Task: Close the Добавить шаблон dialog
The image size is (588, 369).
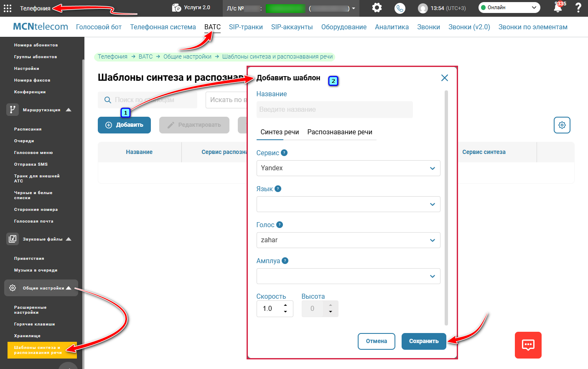Action: click(x=445, y=78)
